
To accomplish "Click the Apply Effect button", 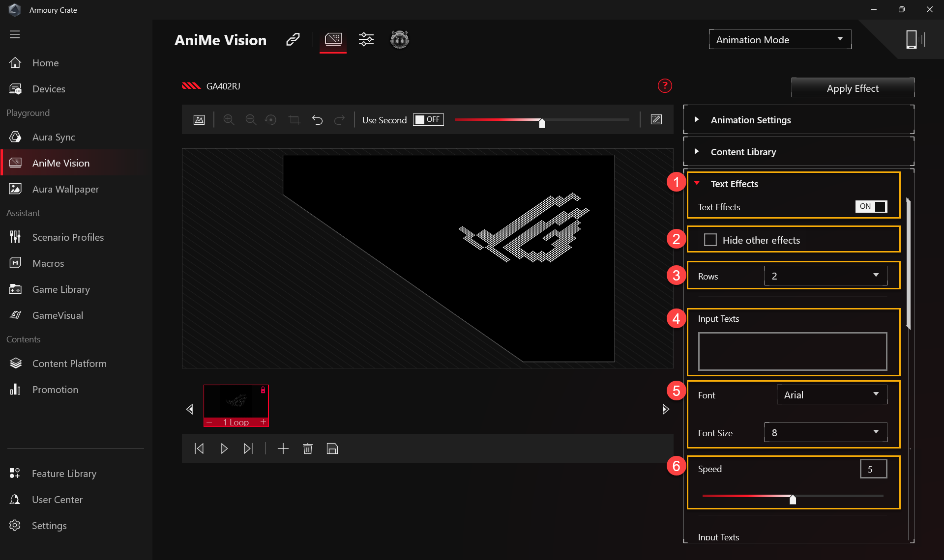I will tap(853, 88).
